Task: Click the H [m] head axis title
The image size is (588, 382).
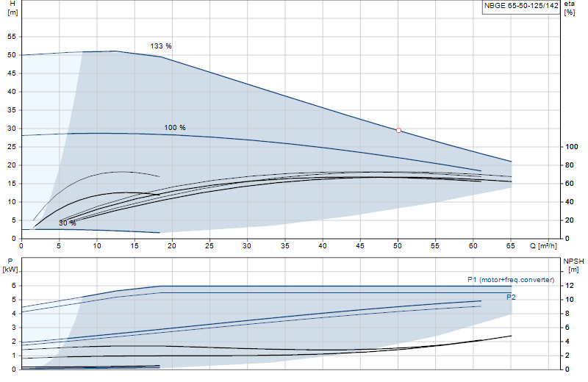Action: [12, 8]
